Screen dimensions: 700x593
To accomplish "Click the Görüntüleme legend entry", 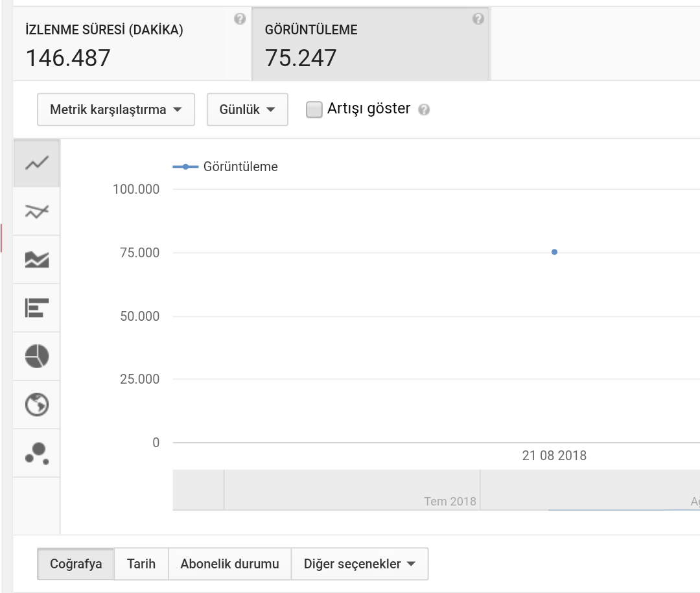I will pyautogui.click(x=226, y=167).
